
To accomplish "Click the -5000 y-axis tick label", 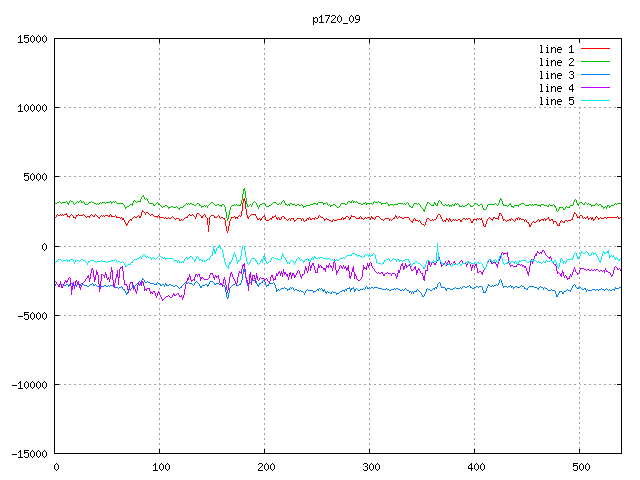I will [32, 315].
